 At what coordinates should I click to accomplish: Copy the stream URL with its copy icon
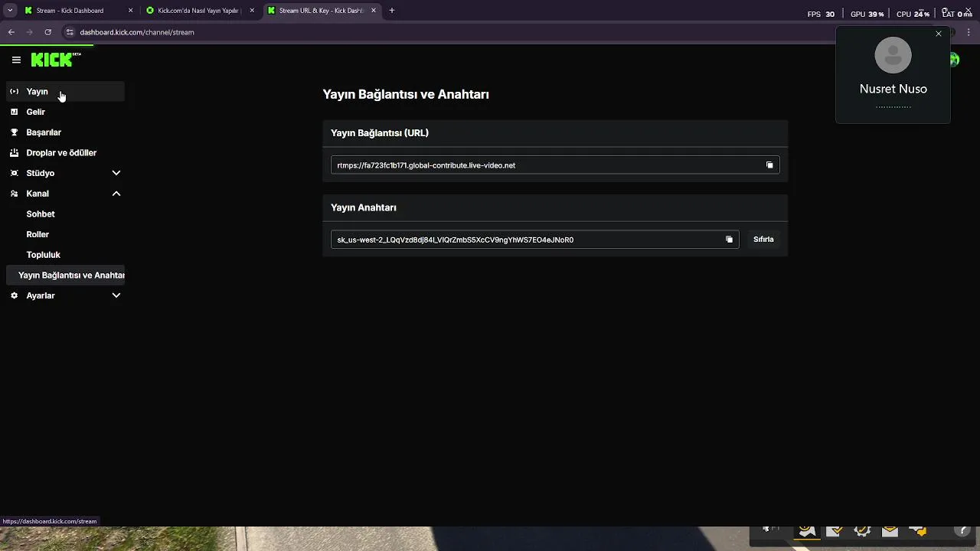click(x=769, y=165)
